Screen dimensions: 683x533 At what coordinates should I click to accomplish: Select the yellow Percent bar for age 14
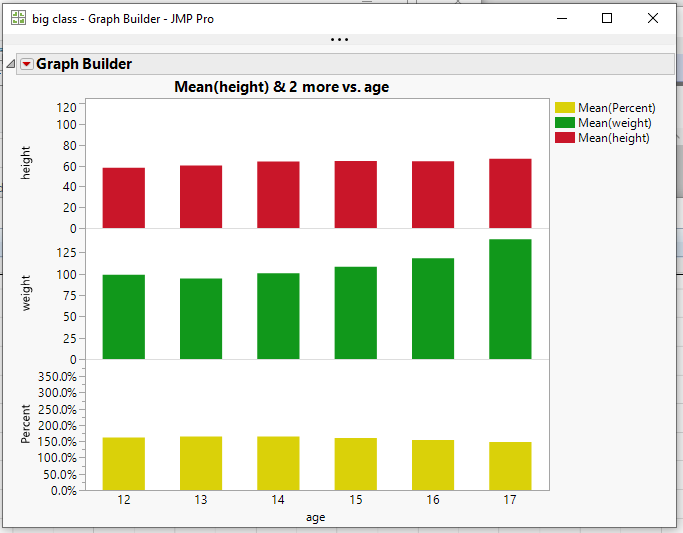coord(278,463)
